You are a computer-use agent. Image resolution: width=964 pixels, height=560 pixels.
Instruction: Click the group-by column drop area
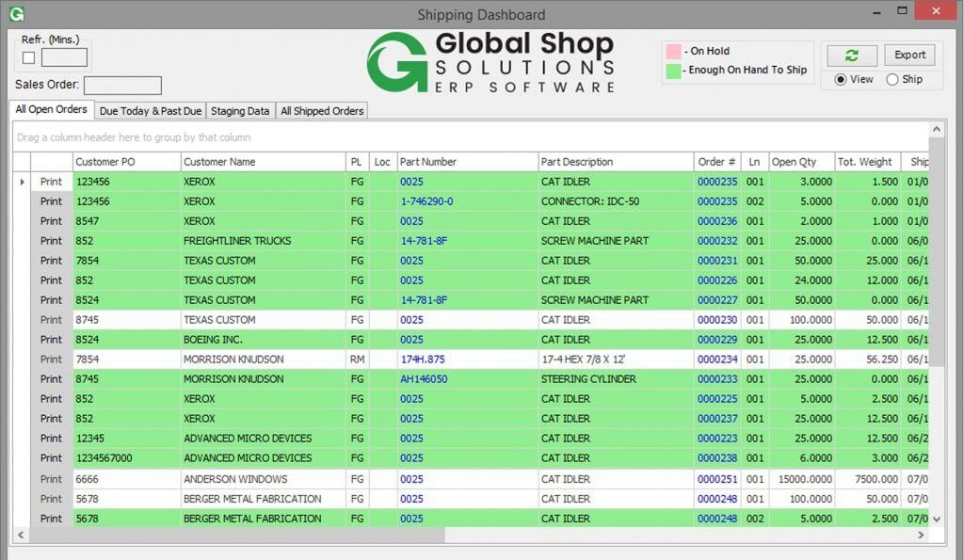(x=471, y=137)
